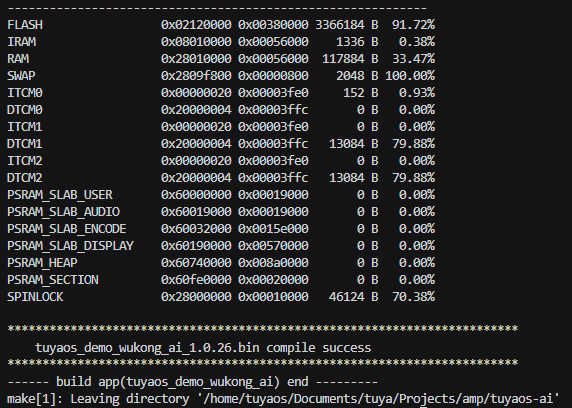Click the tuyaos_demo_wukong_ai_1.0.26.bin filename
572x408 pixels.
point(147,348)
